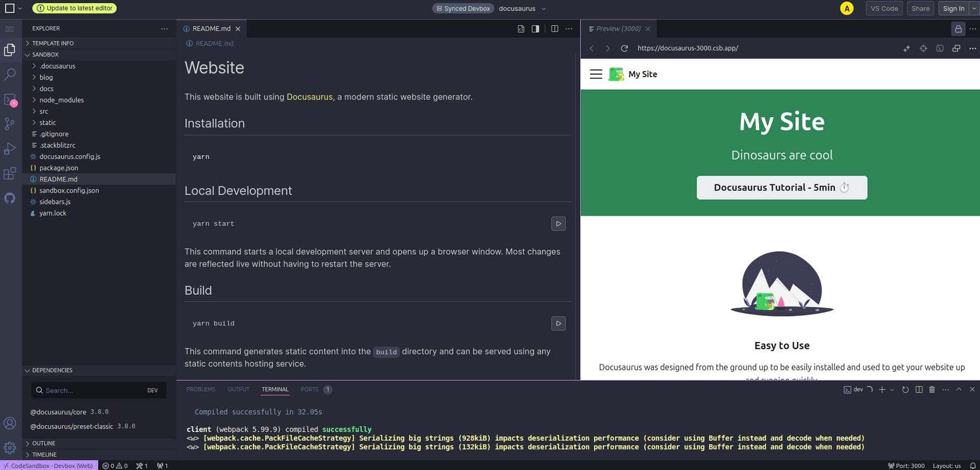Kill the terminal with trash icon
This screenshot has width=980, height=470.
[x=932, y=390]
